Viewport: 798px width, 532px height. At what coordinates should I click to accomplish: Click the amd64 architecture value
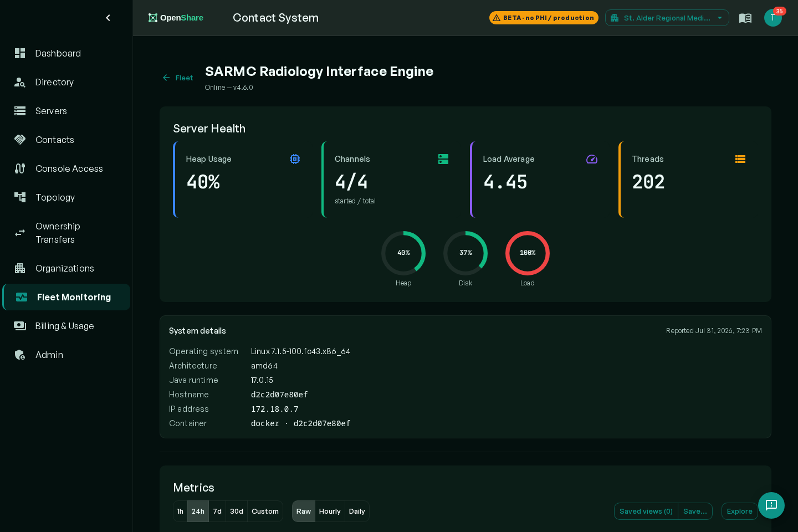[x=264, y=366]
